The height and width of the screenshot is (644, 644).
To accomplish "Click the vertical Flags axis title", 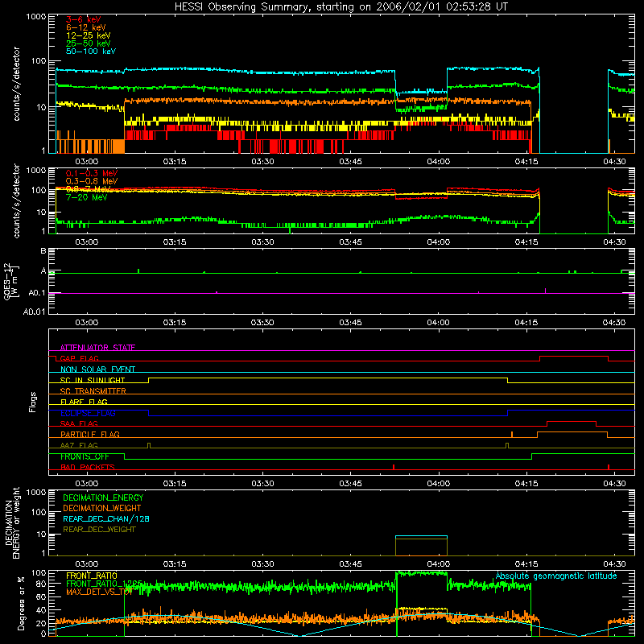I will 33,402.
